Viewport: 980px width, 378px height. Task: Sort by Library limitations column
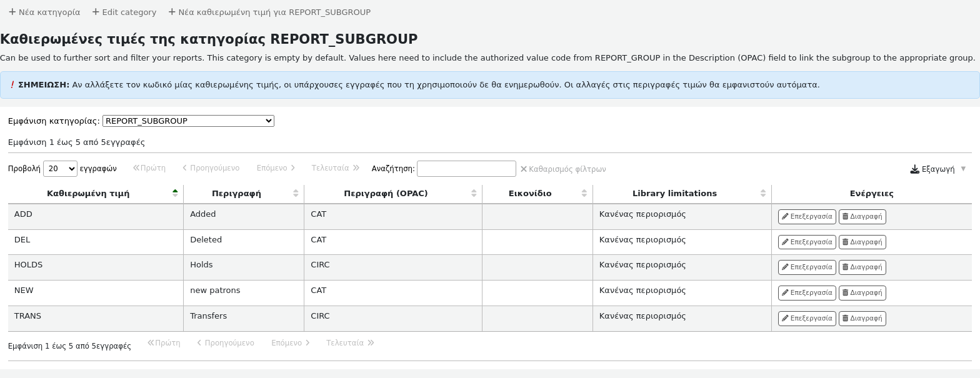point(674,194)
